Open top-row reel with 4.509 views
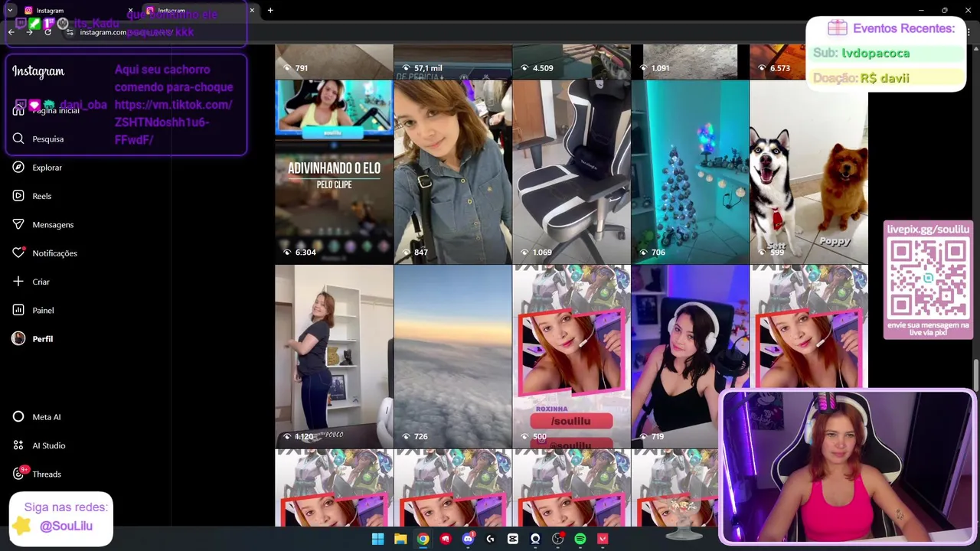This screenshot has height=551, width=980. coord(571,62)
